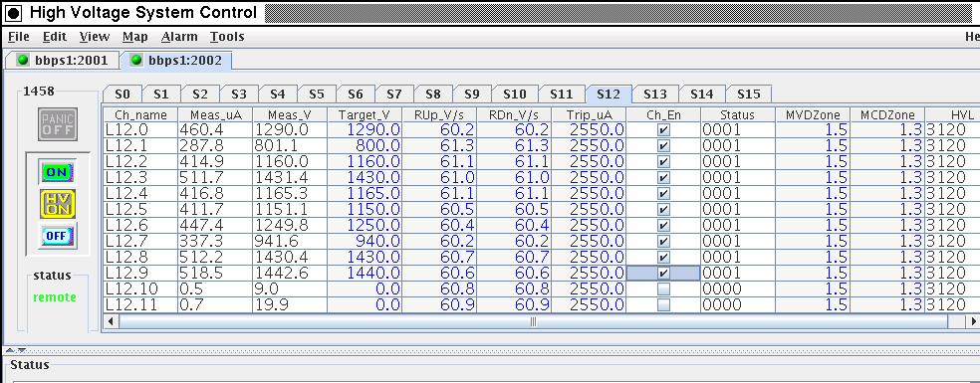Viewport: 980px width, 383px height.
Task: Select the S0 slot tab
Action: click(122, 94)
